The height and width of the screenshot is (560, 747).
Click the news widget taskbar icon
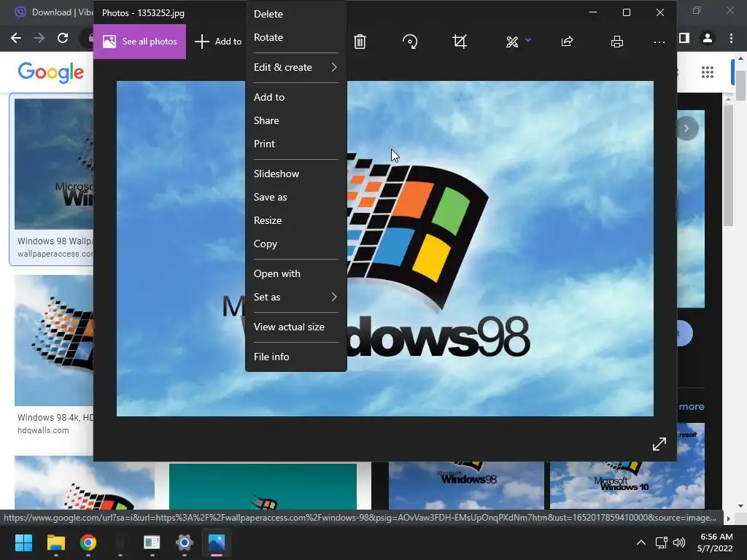152,542
